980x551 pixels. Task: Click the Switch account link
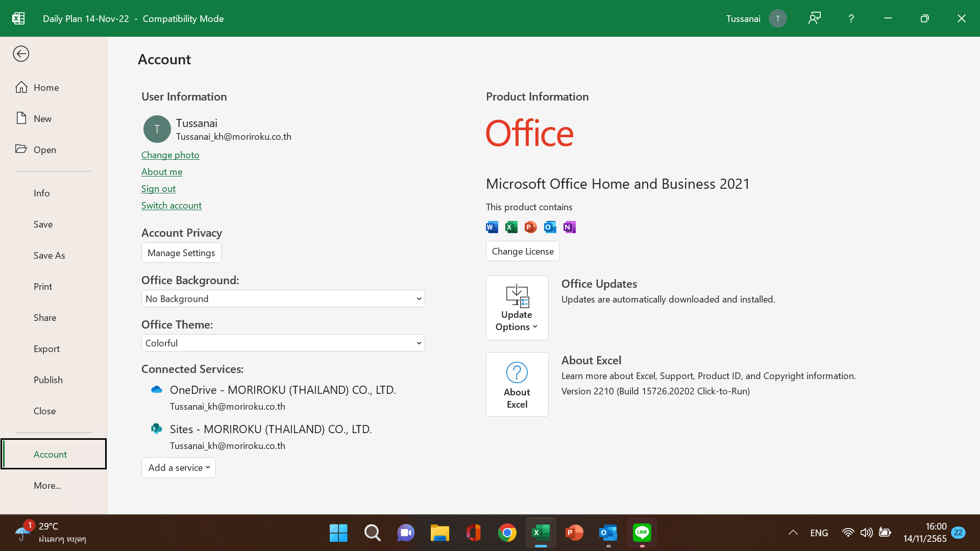coord(171,205)
